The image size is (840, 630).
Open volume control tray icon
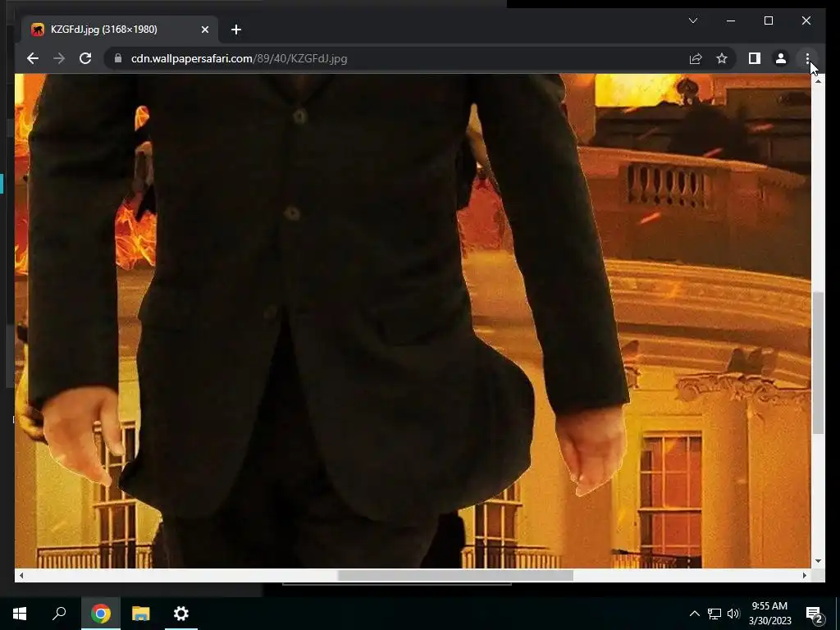[733, 614]
